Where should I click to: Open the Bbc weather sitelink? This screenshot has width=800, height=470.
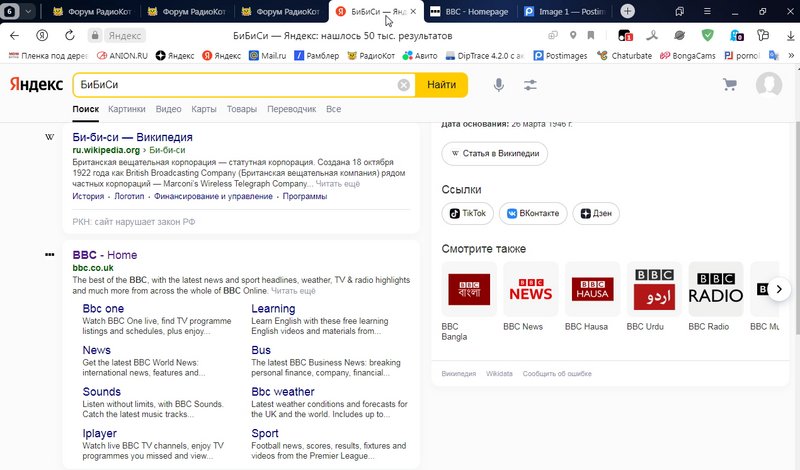283,392
